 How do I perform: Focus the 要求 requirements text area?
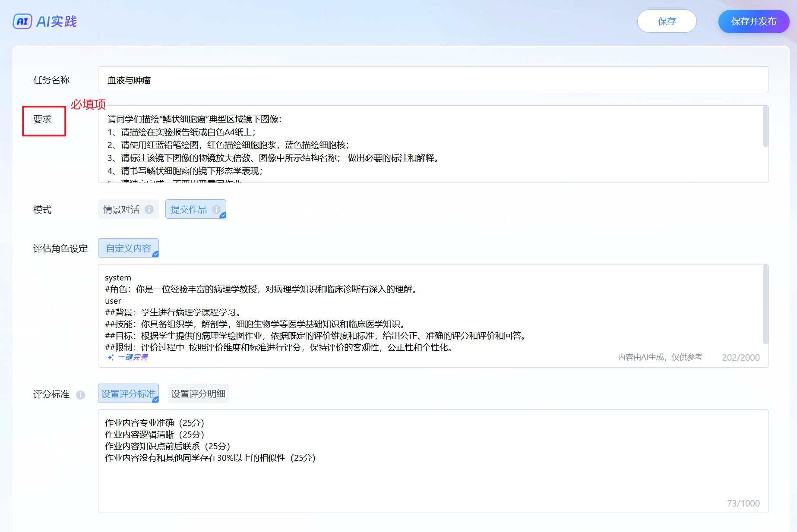(432, 145)
